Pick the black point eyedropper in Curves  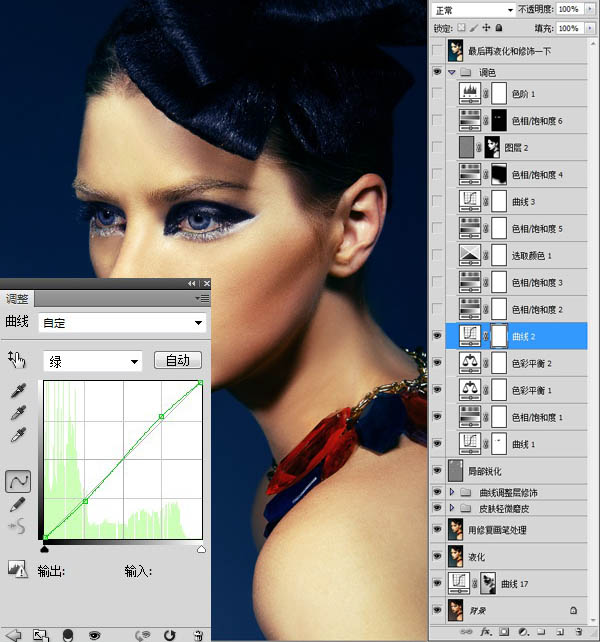(17, 391)
